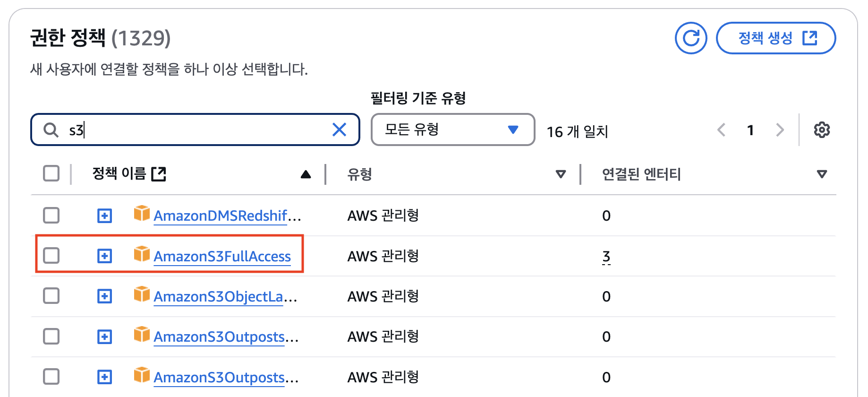This screenshot has height=397, width=868.
Task: Open the 모든 유형 filter dropdown
Action: click(452, 129)
